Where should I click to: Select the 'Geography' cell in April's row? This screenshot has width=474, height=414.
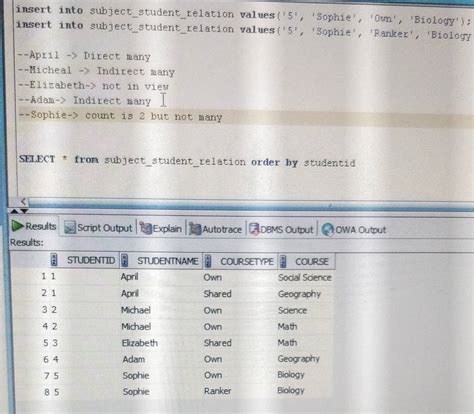click(x=299, y=294)
